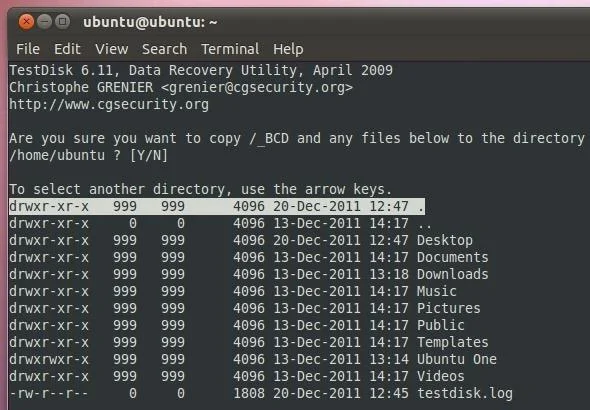Maximize the terminal window
Image resolution: width=590 pixels, height=410 pixels.
[x=62, y=22]
